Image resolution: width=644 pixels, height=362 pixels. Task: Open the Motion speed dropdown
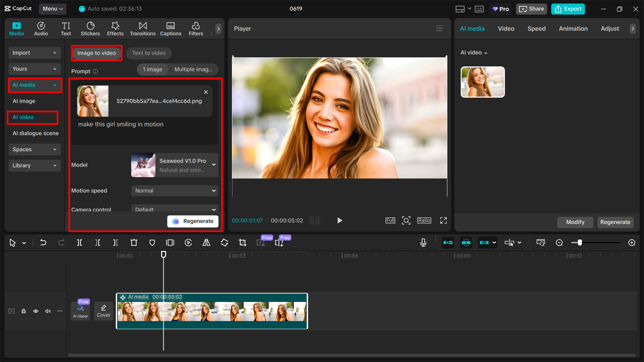175,191
